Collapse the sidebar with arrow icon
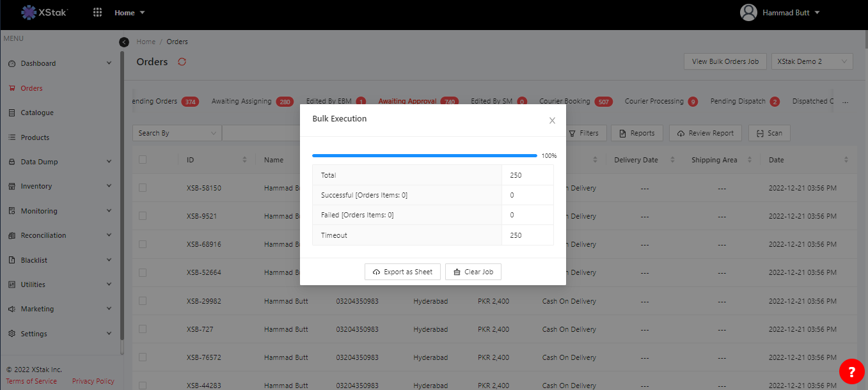 pos(124,42)
